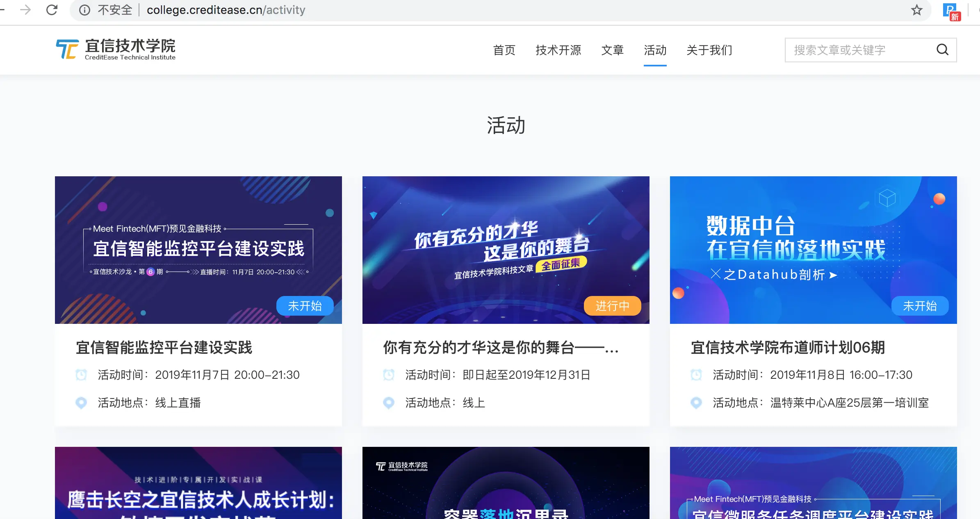Open the 关于我们 page
980x519 pixels.
(709, 50)
